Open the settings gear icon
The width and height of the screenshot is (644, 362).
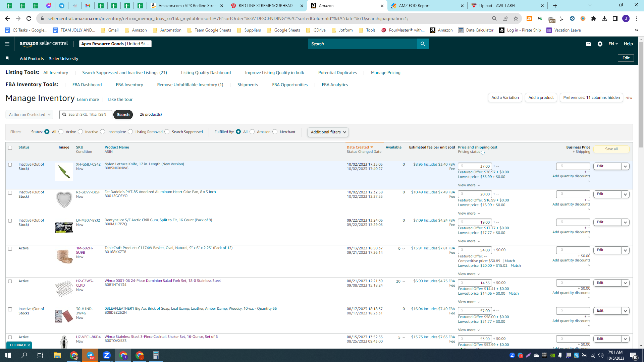600,44
